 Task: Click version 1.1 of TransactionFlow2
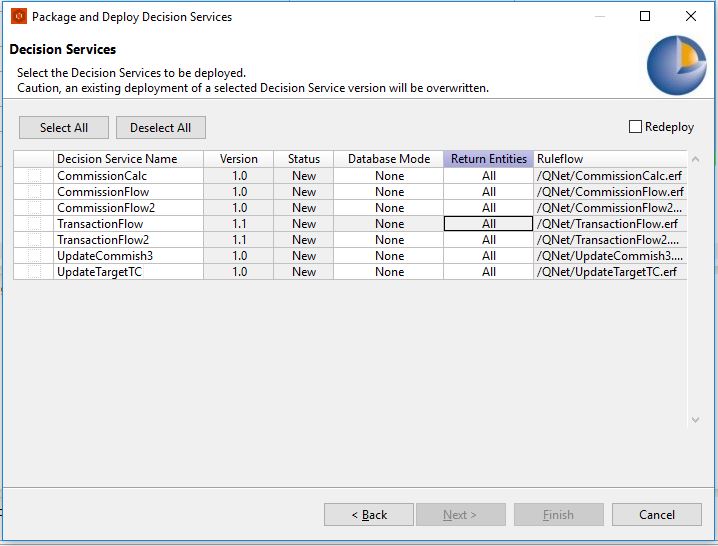click(239, 240)
